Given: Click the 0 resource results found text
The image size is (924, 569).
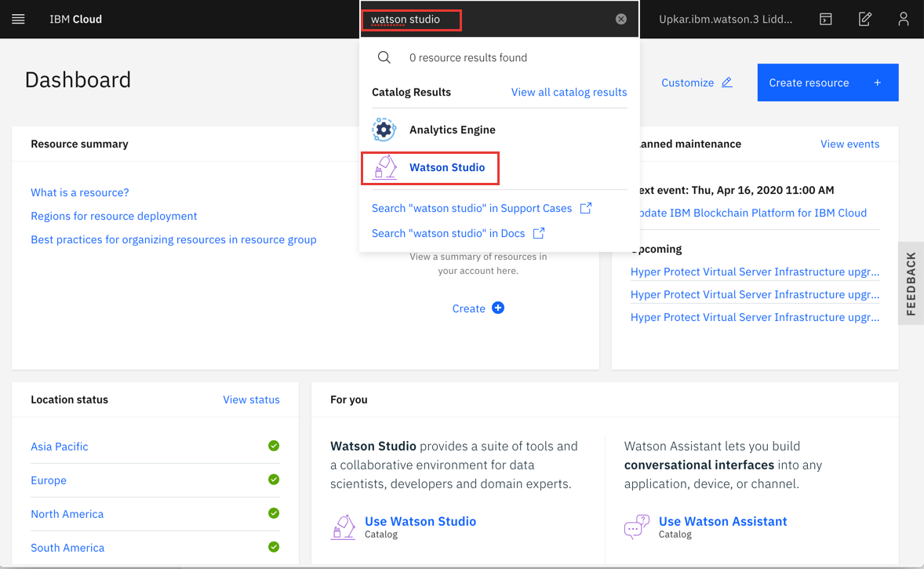Looking at the screenshot, I should [x=468, y=58].
